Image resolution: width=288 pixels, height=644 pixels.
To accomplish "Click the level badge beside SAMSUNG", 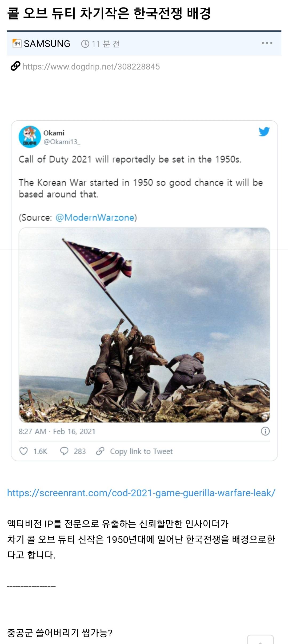I will tap(17, 44).
